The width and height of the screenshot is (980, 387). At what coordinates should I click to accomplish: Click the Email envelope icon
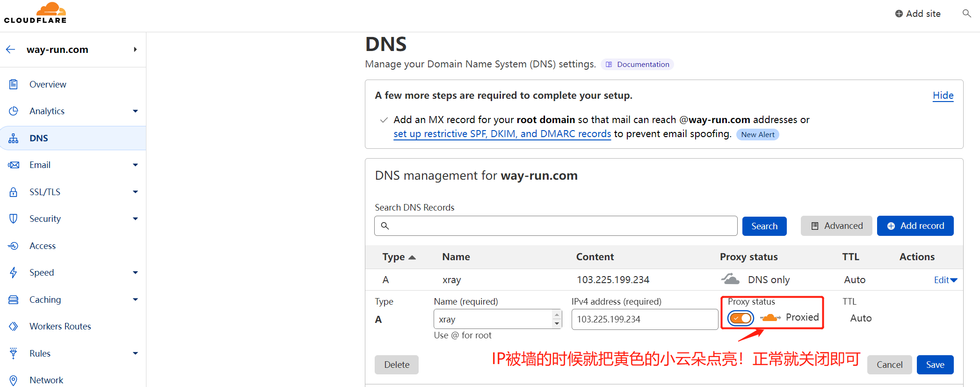14,165
